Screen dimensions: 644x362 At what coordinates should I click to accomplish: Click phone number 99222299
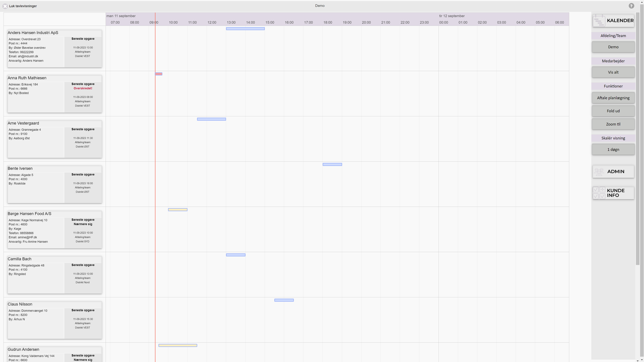tap(27, 52)
